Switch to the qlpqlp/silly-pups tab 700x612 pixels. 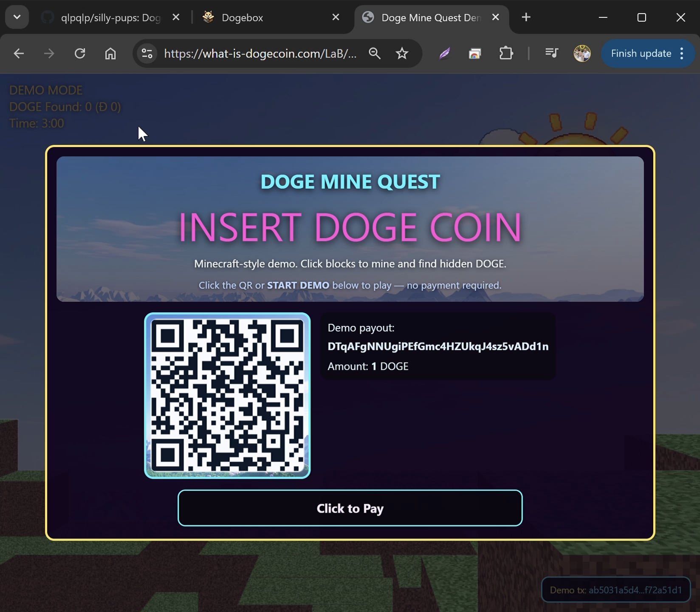click(x=110, y=18)
